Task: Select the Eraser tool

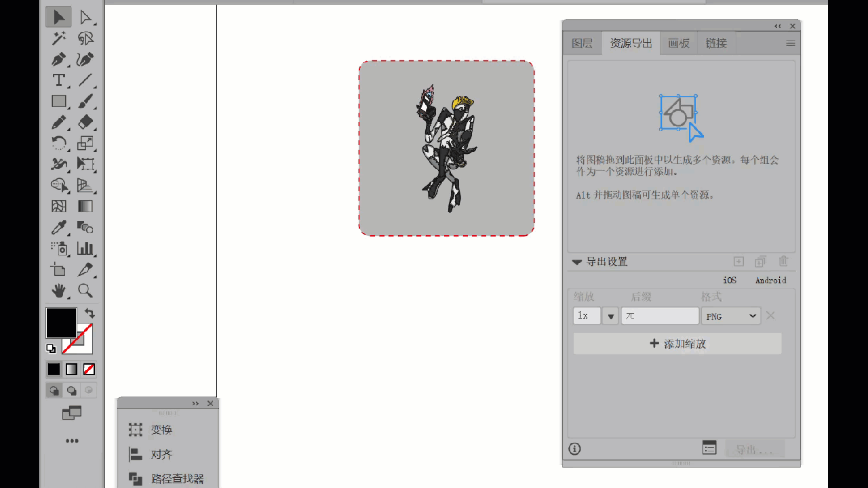Action: 85,122
